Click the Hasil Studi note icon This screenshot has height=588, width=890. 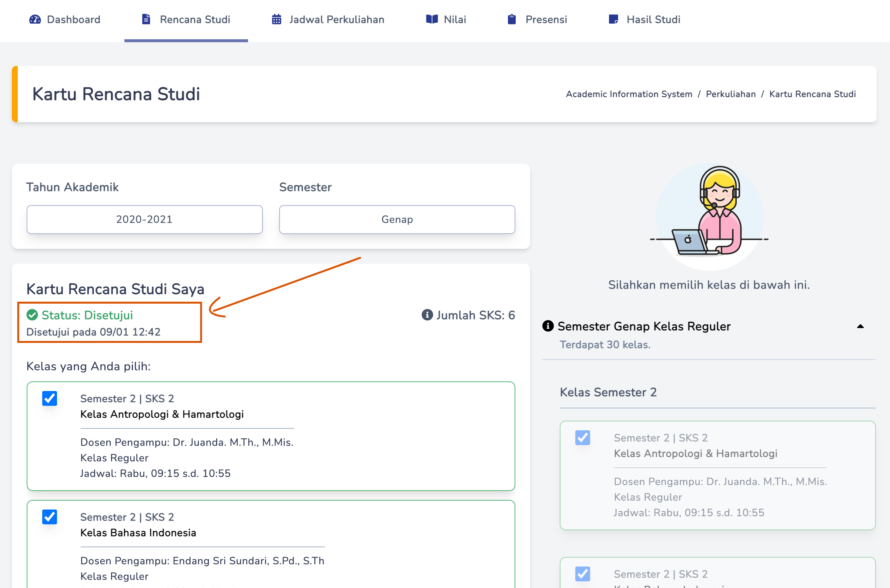coord(613,20)
